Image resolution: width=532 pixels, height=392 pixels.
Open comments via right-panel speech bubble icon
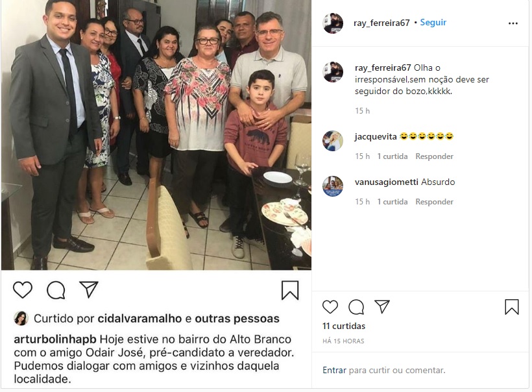tap(356, 307)
